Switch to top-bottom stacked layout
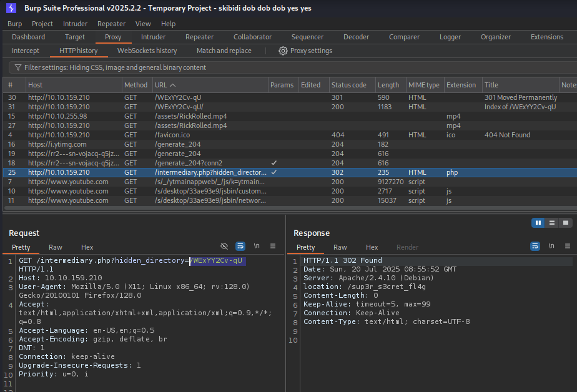Screen dimensions: 577x392 (552, 223)
